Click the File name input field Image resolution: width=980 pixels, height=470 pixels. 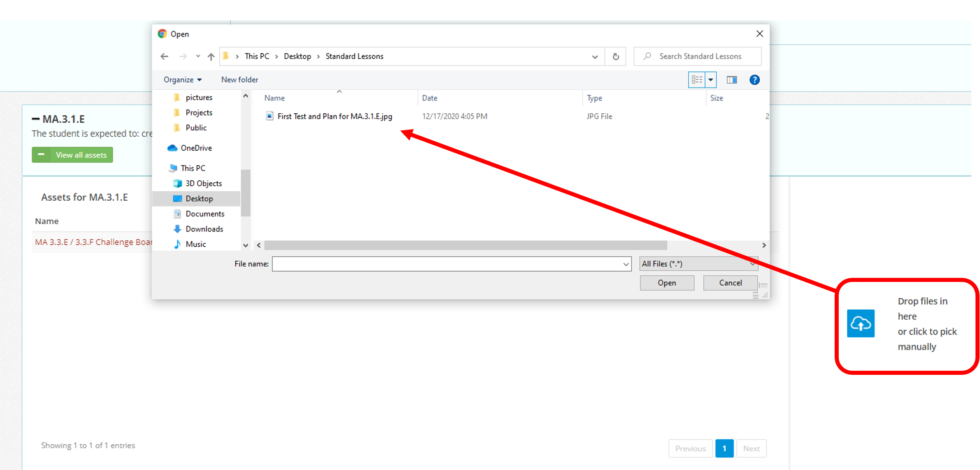pos(447,264)
